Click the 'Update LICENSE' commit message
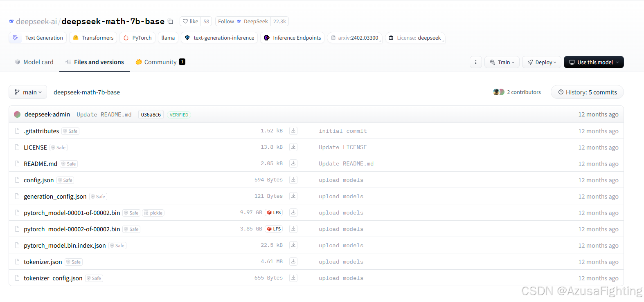This screenshot has width=644, height=302. 343,147
